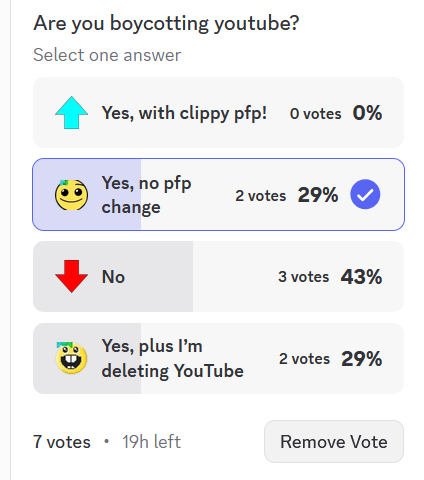Click the 43% result bar fill

click(113, 276)
